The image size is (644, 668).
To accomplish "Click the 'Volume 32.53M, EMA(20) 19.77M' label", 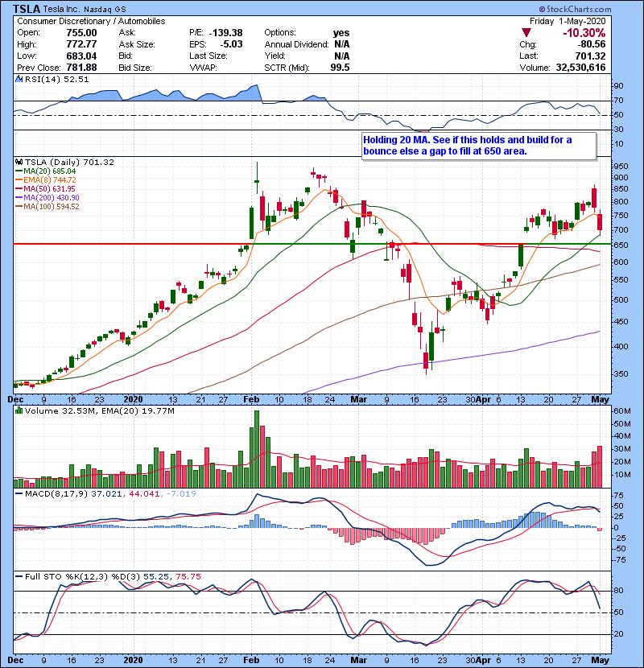I will pyautogui.click(x=100, y=411).
